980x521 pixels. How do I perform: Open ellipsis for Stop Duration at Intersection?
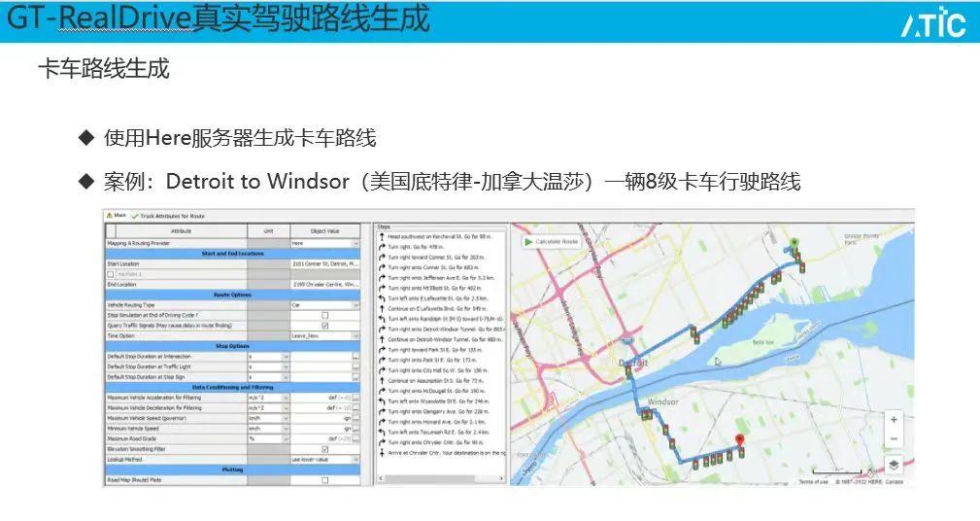coord(355,357)
